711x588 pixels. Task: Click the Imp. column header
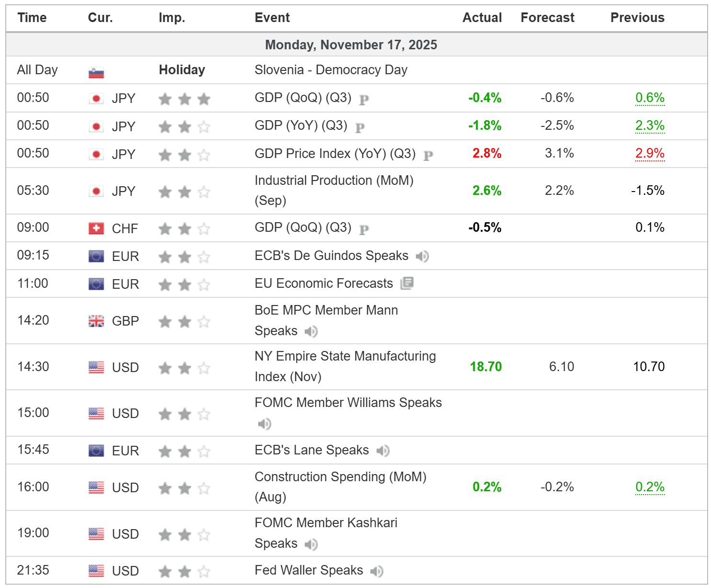pos(172,18)
